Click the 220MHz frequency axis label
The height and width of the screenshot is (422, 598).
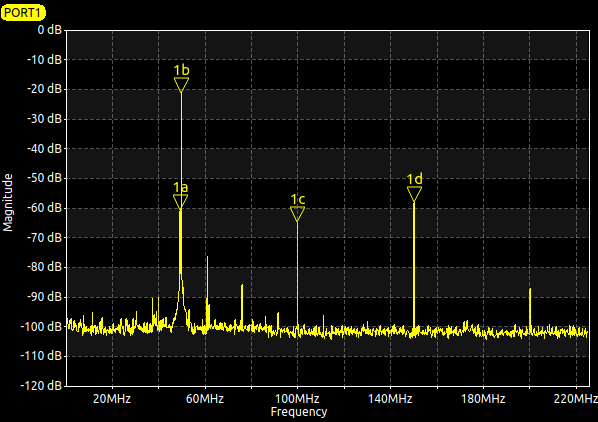(x=575, y=399)
